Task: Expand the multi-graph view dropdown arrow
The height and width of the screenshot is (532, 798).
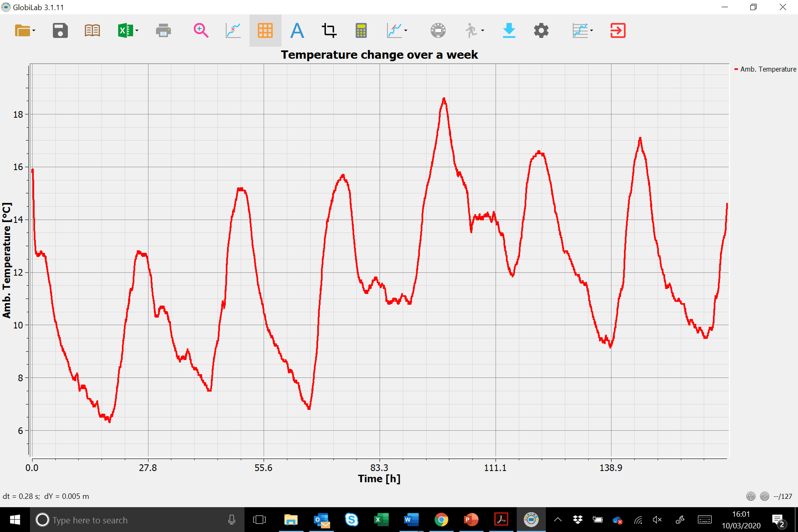Action: click(x=591, y=31)
